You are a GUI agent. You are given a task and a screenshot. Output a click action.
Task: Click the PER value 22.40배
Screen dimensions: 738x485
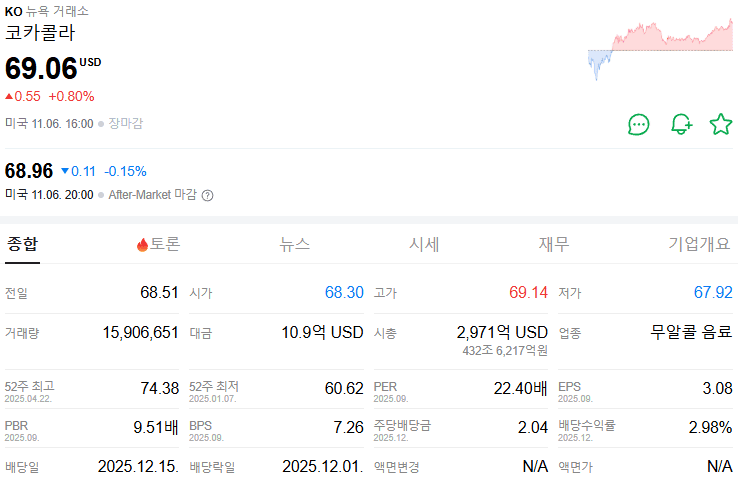[x=521, y=388]
